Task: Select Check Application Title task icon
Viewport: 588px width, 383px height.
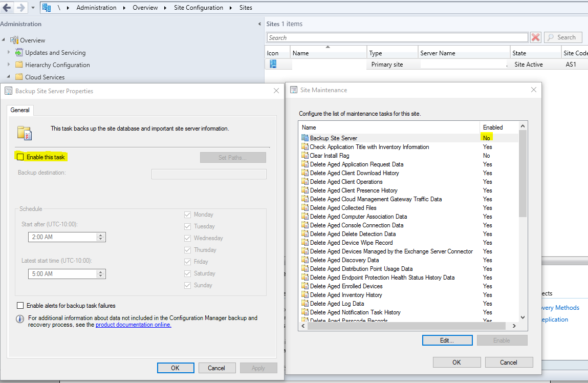Action: click(x=305, y=146)
